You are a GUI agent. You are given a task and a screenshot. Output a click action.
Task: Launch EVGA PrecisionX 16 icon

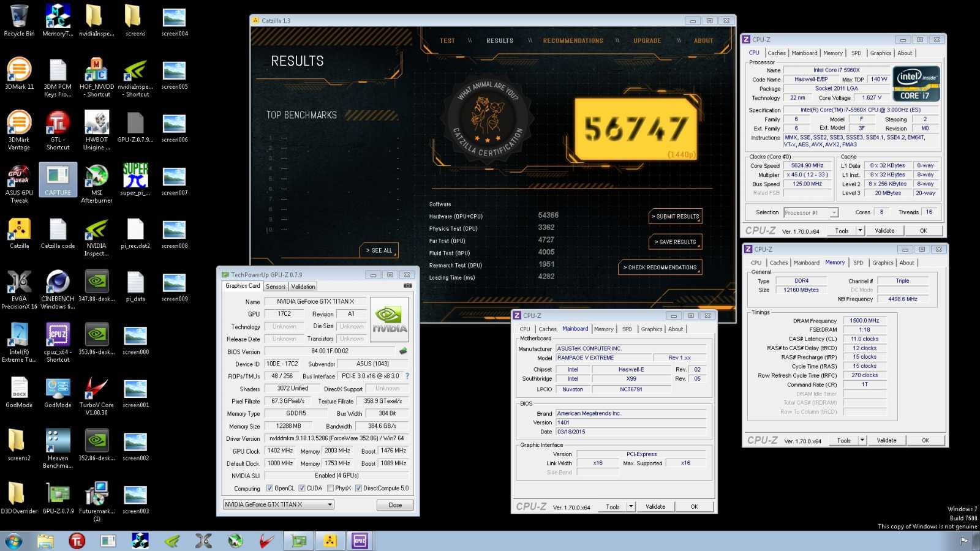click(x=19, y=290)
